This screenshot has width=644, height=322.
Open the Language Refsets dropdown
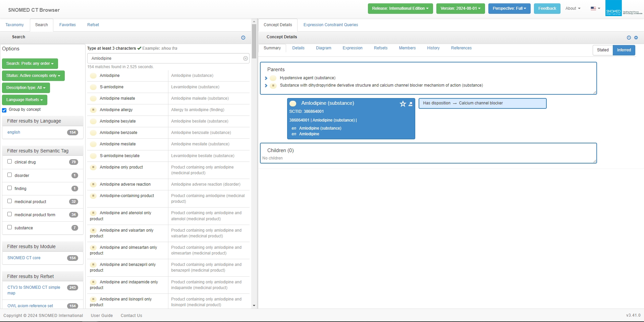(24, 100)
